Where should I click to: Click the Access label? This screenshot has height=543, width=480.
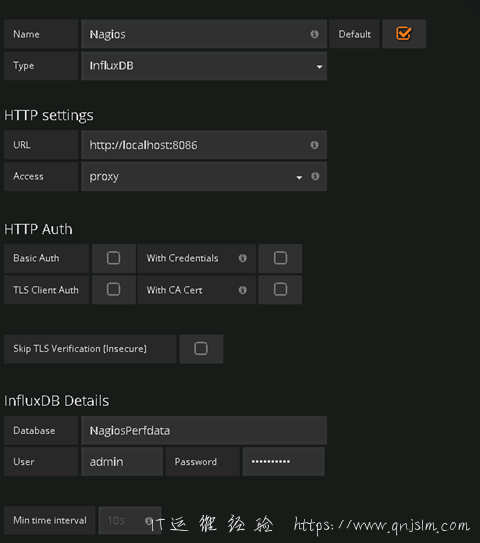pos(28,176)
